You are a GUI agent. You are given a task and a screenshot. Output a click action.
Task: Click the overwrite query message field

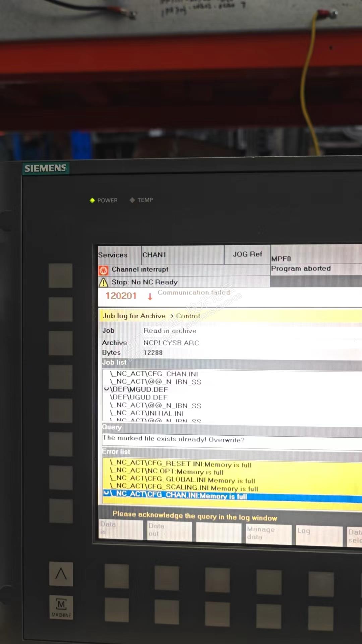(232, 440)
